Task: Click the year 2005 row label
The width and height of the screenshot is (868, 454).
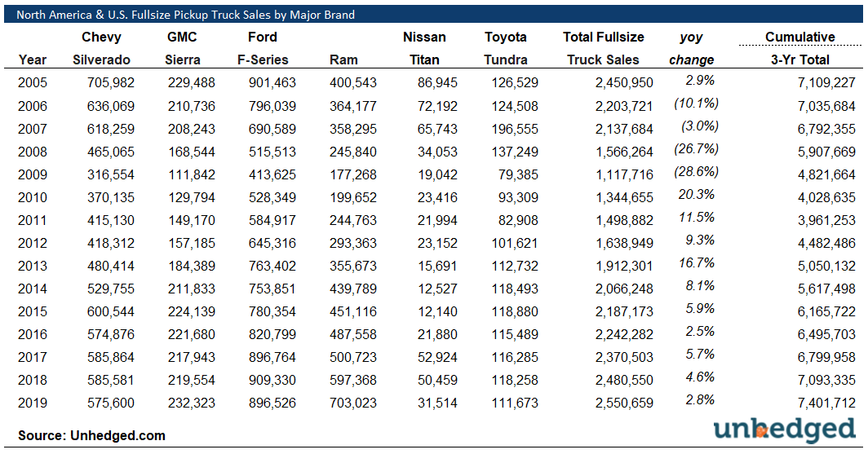Action: (x=33, y=83)
